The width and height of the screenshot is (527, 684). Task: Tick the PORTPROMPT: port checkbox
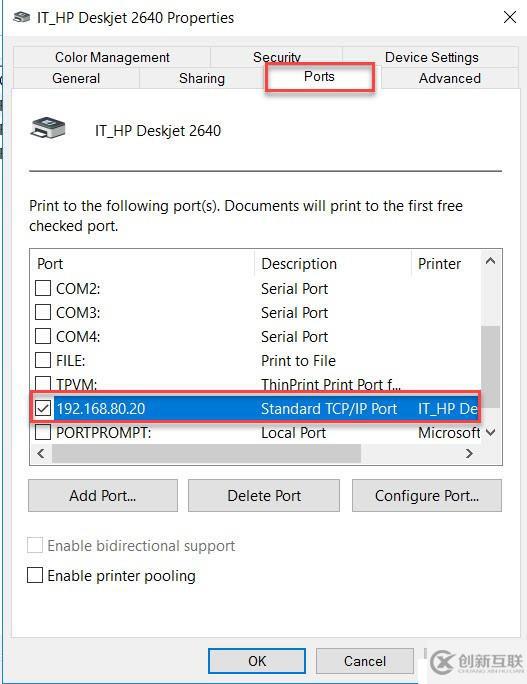click(43, 432)
